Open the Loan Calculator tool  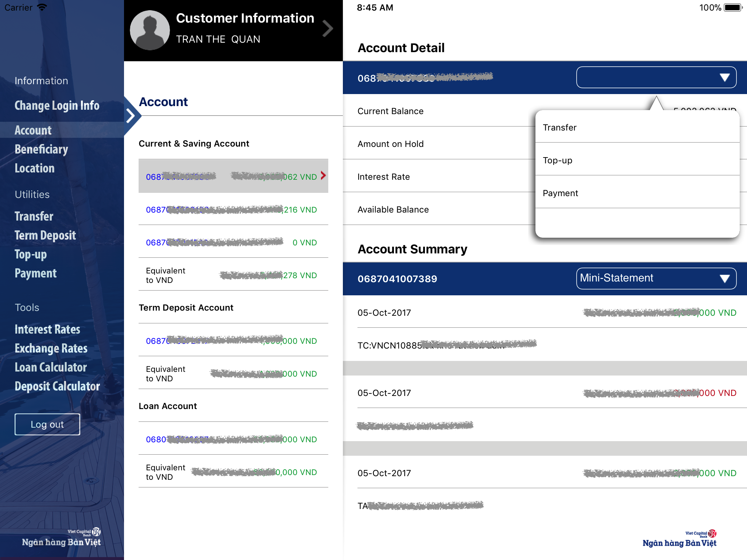pos(51,367)
